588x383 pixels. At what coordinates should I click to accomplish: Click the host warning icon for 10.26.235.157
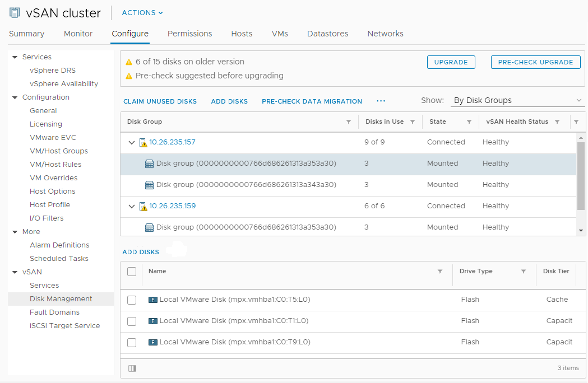tap(143, 143)
